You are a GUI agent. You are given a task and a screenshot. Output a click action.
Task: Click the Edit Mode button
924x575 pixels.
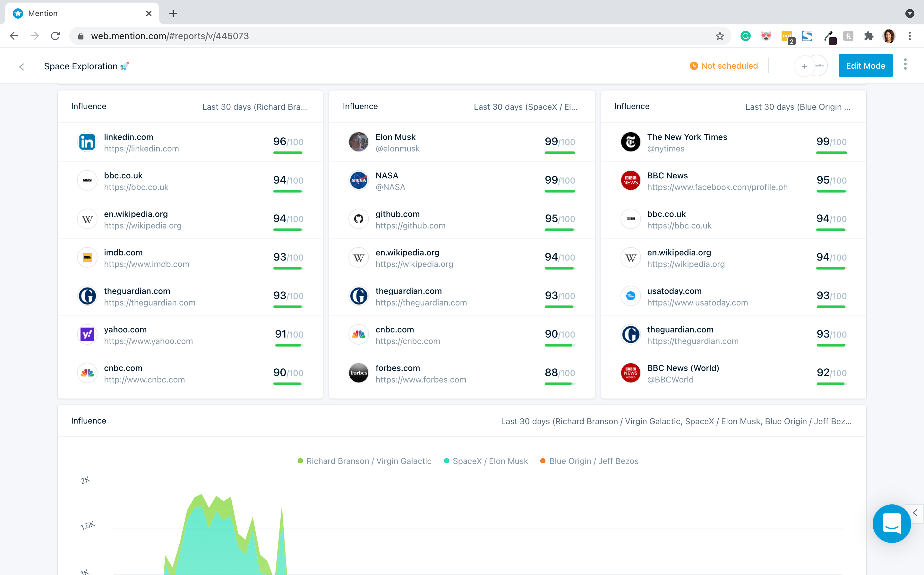(865, 66)
